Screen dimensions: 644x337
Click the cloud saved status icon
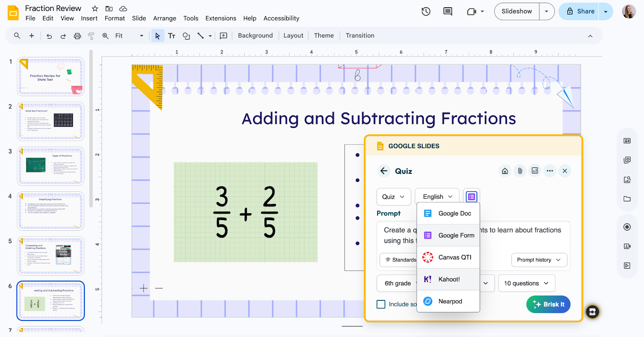coord(123,8)
